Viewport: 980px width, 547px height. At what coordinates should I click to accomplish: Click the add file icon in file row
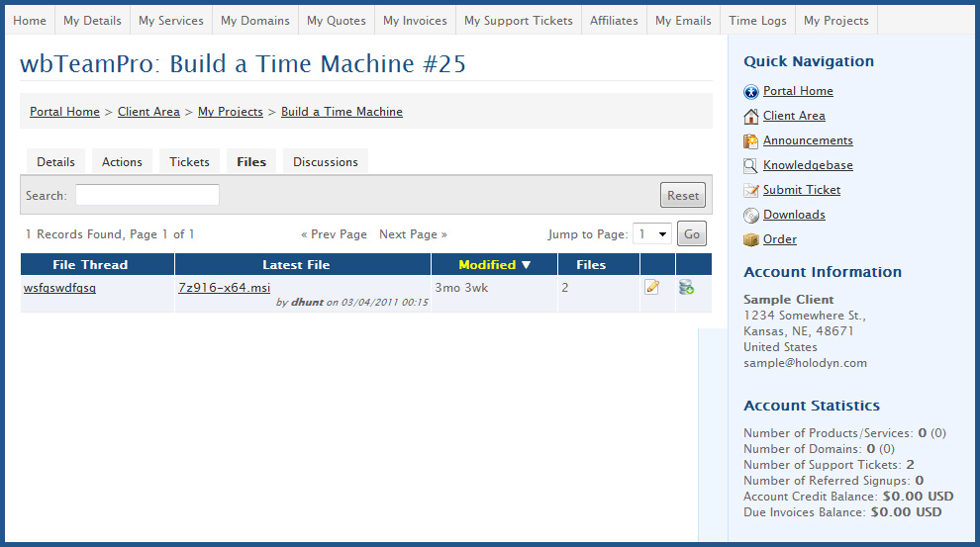tap(686, 288)
